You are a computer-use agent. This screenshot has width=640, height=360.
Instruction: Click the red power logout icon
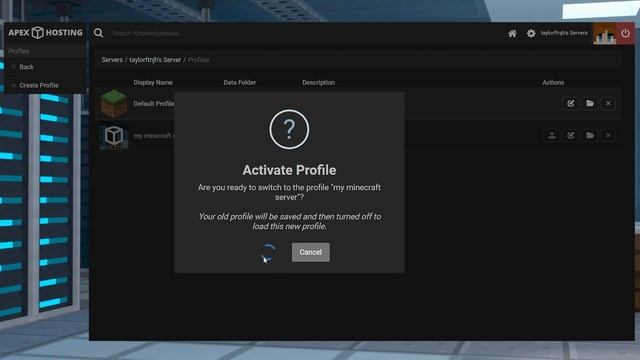[625, 33]
